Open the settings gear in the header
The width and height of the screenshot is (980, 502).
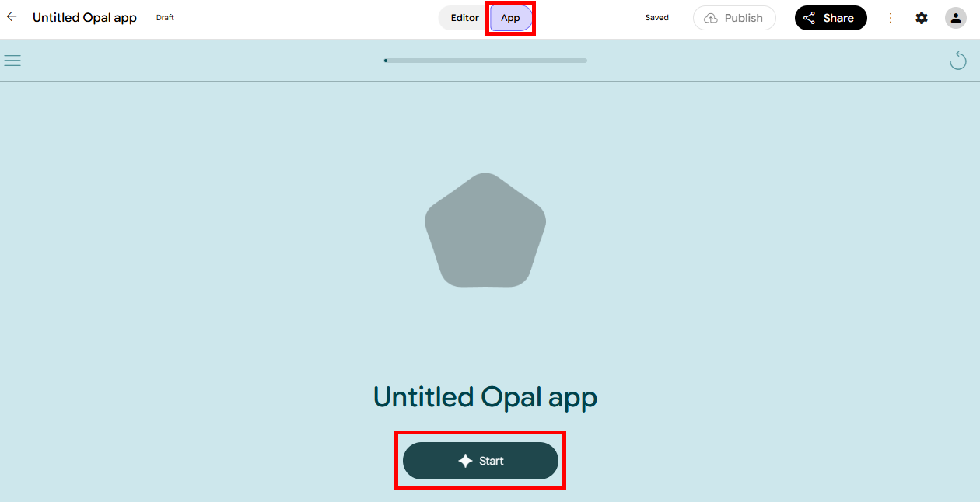(922, 18)
